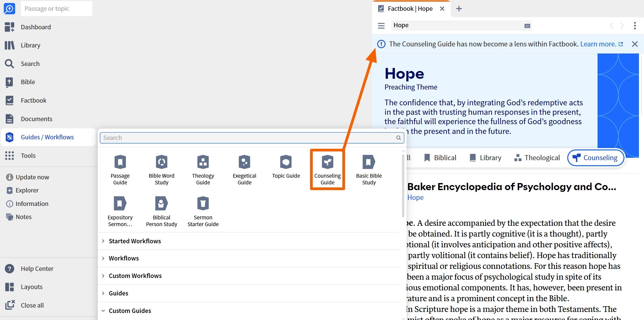Screen dimensions: 644x320
Task: Open the Biblical Person Study guide
Action: click(162, 212)
